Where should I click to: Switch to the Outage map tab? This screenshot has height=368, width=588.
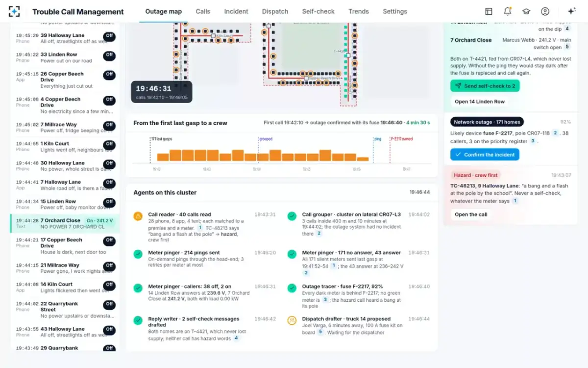coord(164,11)
